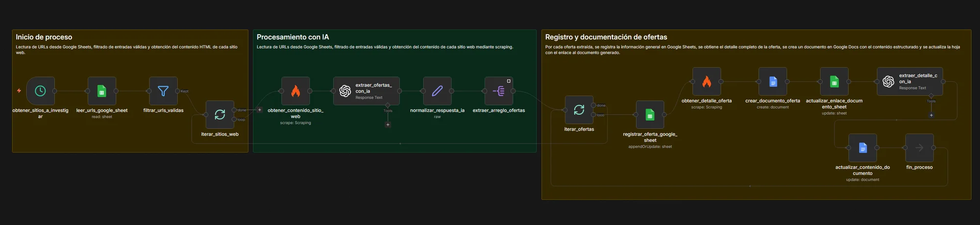Viewport: 980px width, 225px height.
Task: Click the 'leer_urls_google_sheet' node label
Action: pyautogui.click(x=102, y=110)
